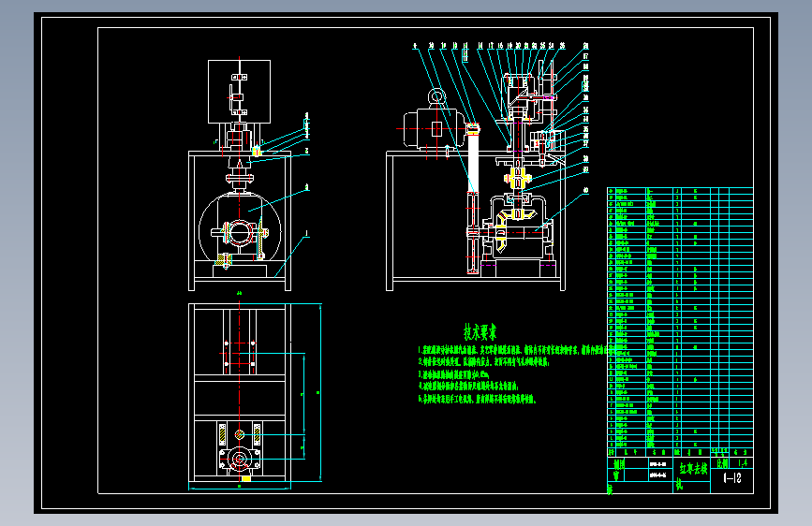812x526 pixels.
Task: Click leader balloon number 1 in side view
Action: 306,234
